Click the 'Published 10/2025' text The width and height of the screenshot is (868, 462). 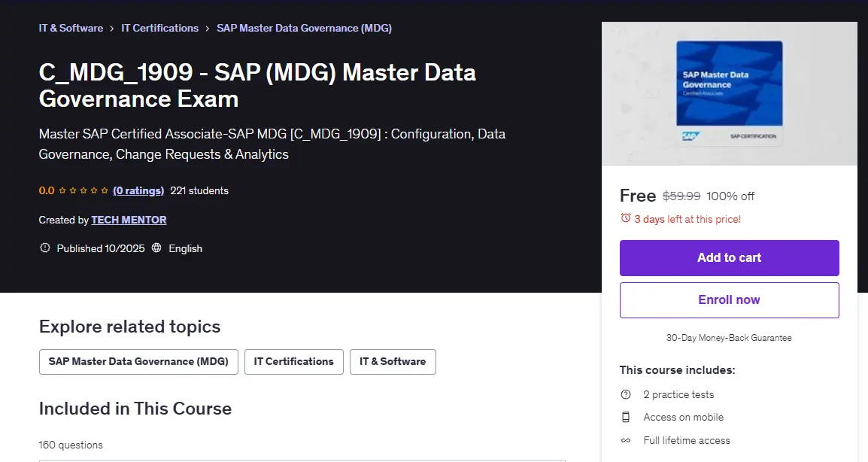pos(101,249)
